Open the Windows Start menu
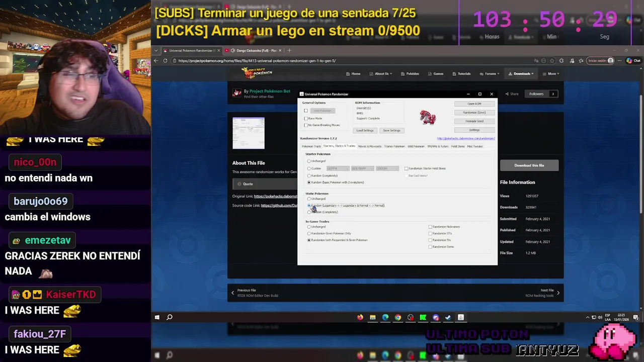Viewport: 644px width, 362px height. pos(157,317)
